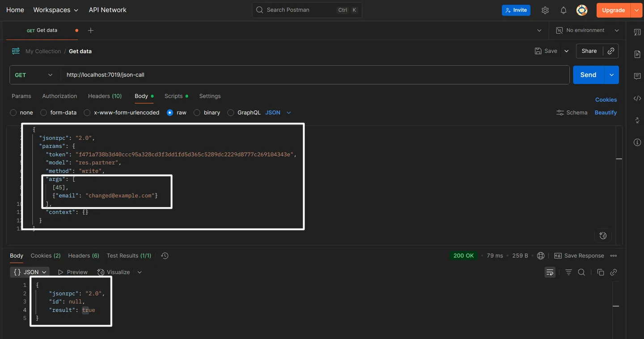Viewport: 644px width, 339px height.
Task: Open the response history clock icon
Action: pos(165,256)
